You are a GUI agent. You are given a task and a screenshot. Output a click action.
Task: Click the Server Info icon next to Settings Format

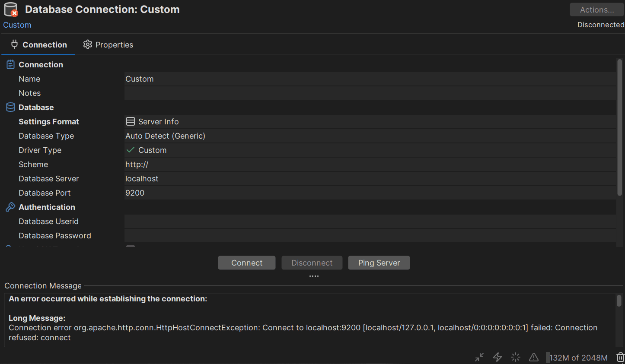click(130, 121)
